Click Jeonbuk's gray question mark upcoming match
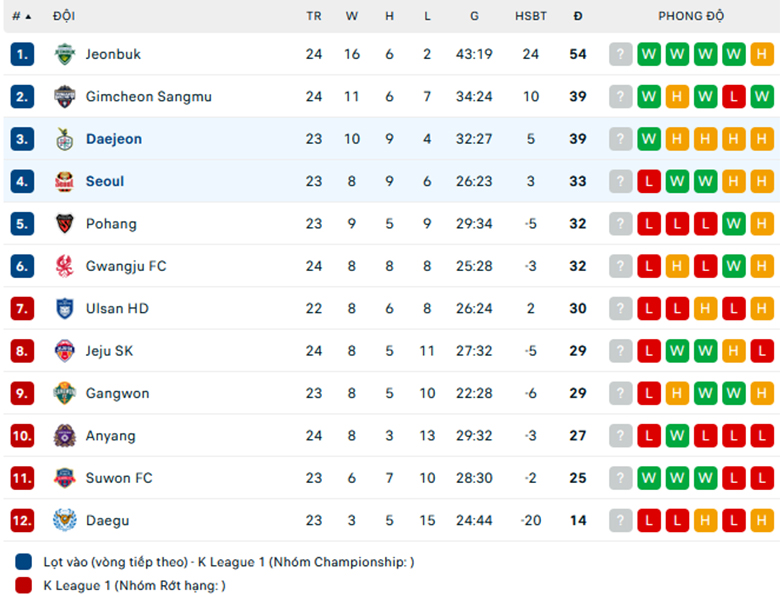Viewport: 780px width, 597px height. click(620, 54)
